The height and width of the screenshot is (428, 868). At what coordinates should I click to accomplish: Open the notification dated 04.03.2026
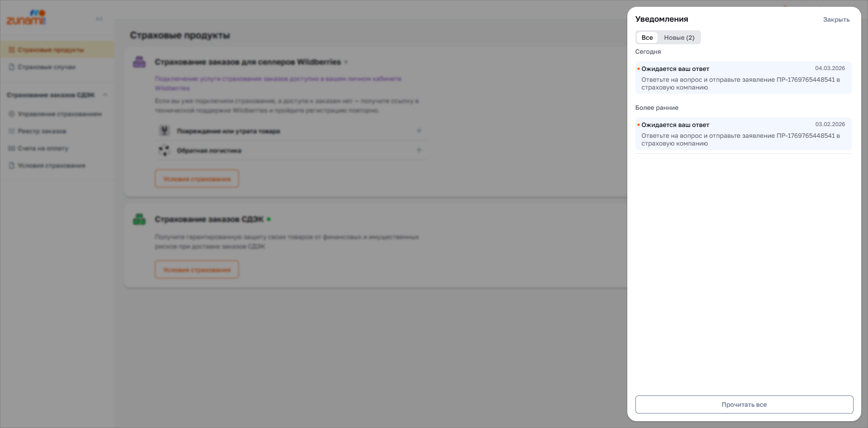click(x=743, y=78)
